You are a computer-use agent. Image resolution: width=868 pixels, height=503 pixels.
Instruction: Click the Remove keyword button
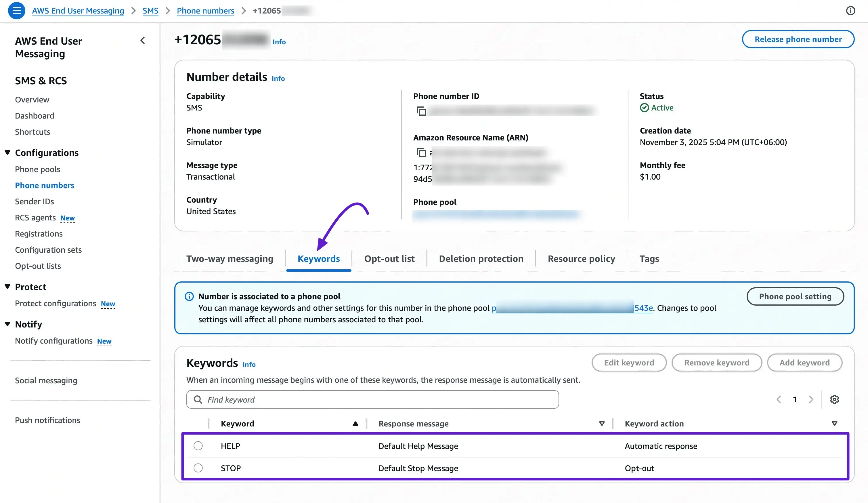(x=716, y=363)
